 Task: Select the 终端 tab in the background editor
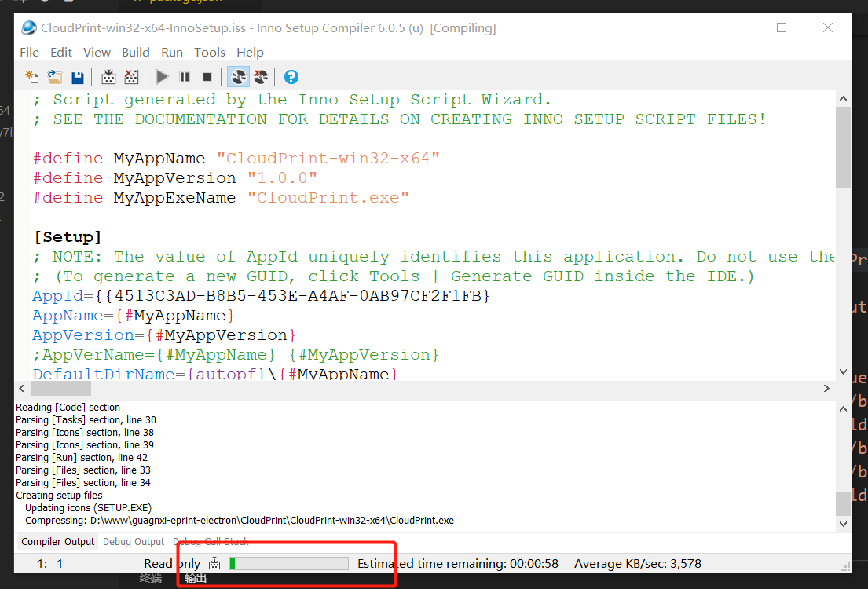(x=151, y=579)
